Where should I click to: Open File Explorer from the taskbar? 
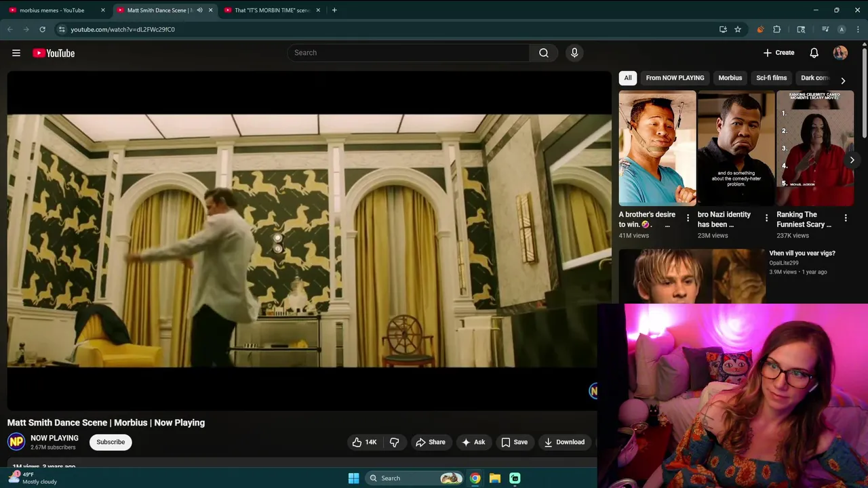[495, 478]
